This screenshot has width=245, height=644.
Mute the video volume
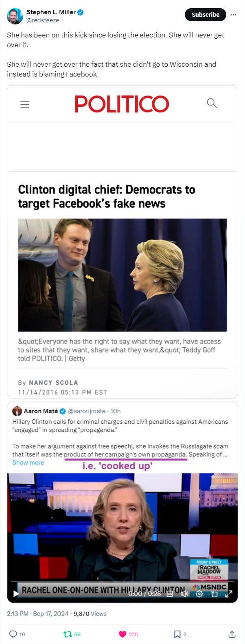pyautogui.click(x=184, y=594)
